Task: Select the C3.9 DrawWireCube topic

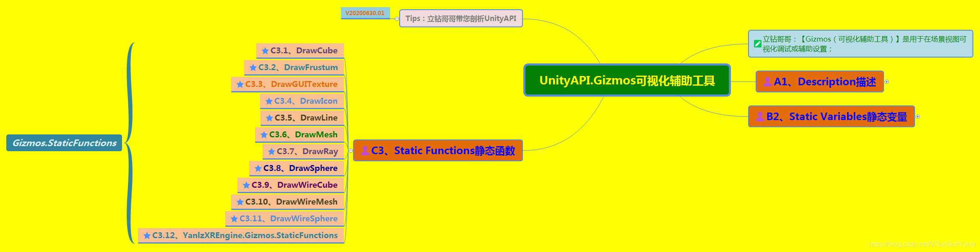Action: pos(291,185)
